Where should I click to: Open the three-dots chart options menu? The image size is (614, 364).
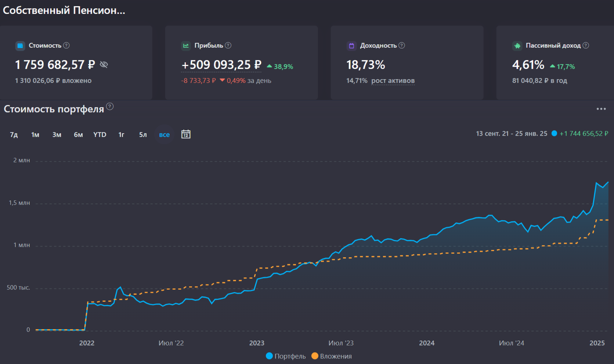[601, 109]
